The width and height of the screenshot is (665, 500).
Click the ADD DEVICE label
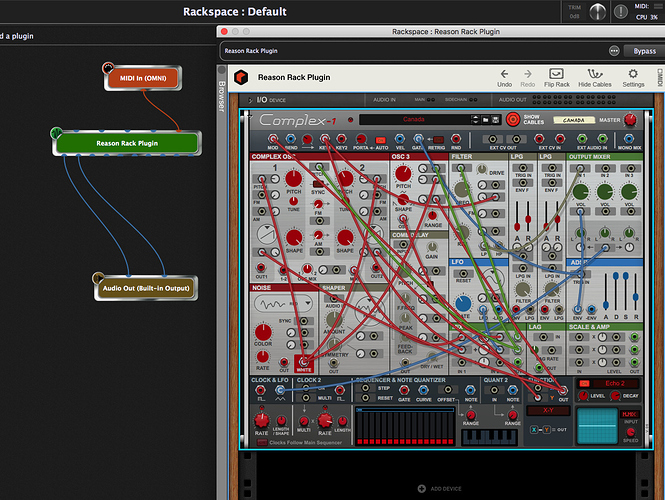[x=446, y=489]
